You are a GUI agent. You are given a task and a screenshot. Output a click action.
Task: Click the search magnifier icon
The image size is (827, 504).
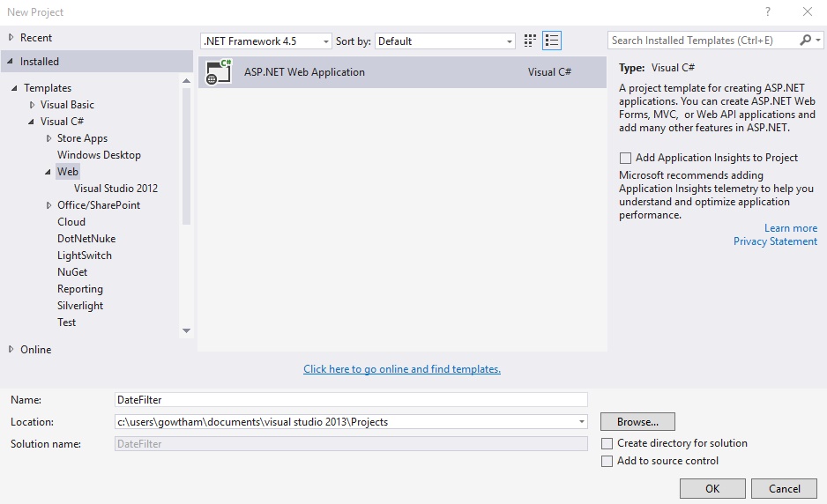click(805, 40)
